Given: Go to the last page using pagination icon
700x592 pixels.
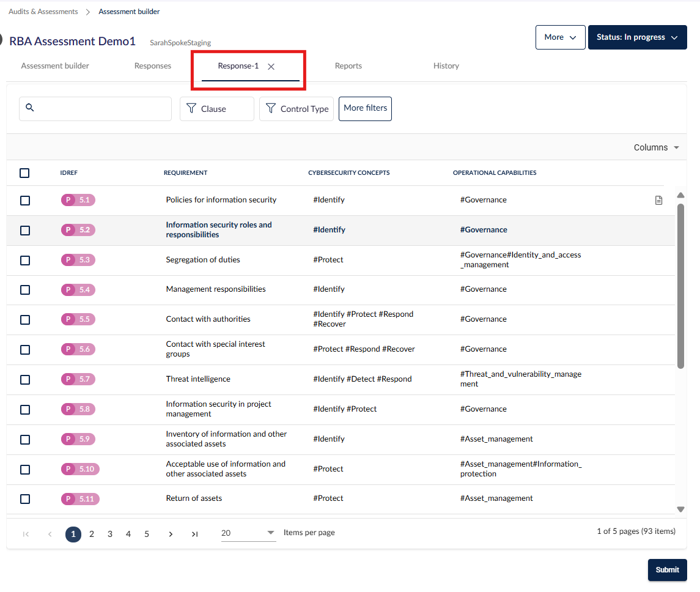Looking at the screenshot, I should pos(194,534).
